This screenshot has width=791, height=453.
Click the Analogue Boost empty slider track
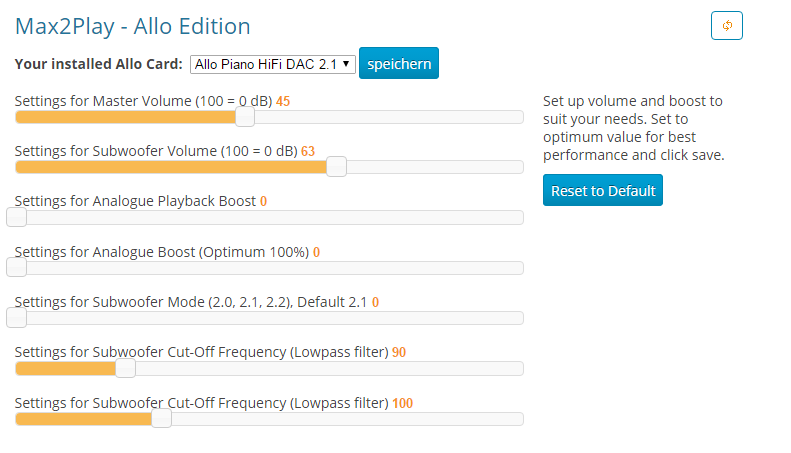coord(275,267)
